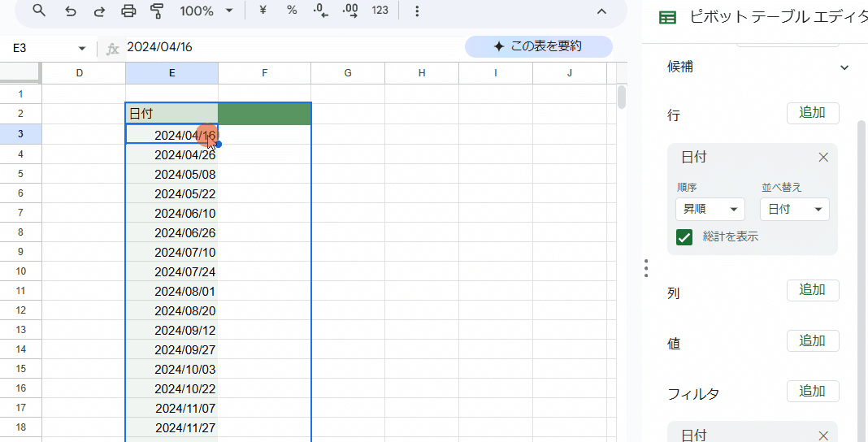Activate the paint format tool
868x442 pixels.
[157, 11]
